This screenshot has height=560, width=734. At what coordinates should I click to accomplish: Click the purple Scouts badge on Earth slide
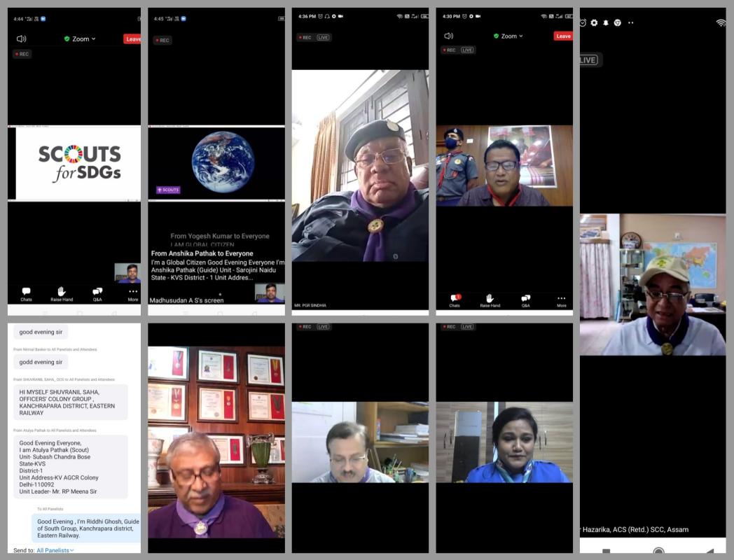[168, 190]
